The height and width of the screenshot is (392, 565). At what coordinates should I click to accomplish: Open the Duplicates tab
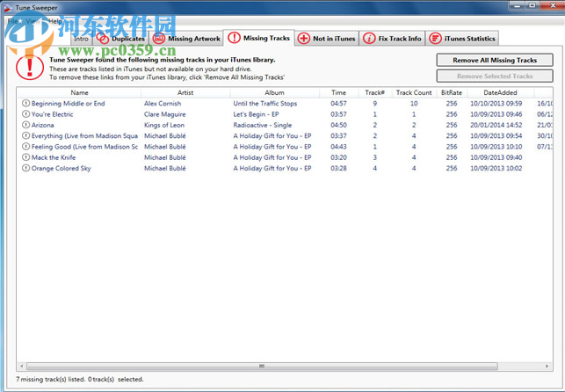(121, 39)
